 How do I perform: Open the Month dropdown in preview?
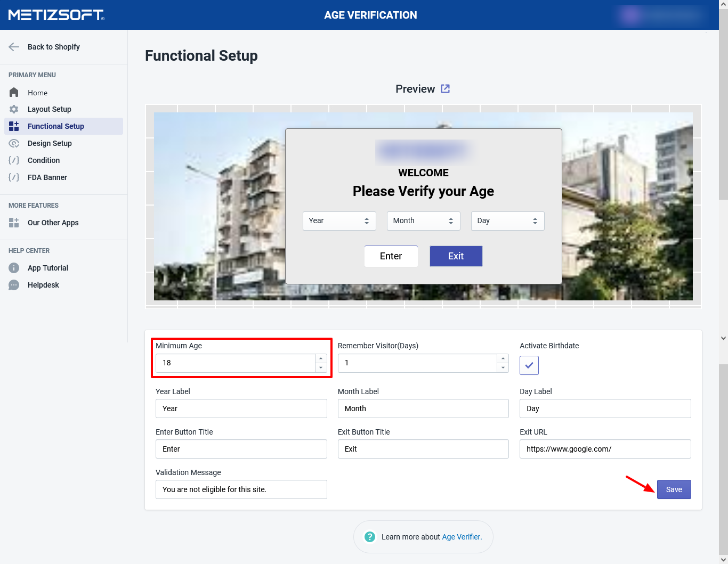click(423, 221)
